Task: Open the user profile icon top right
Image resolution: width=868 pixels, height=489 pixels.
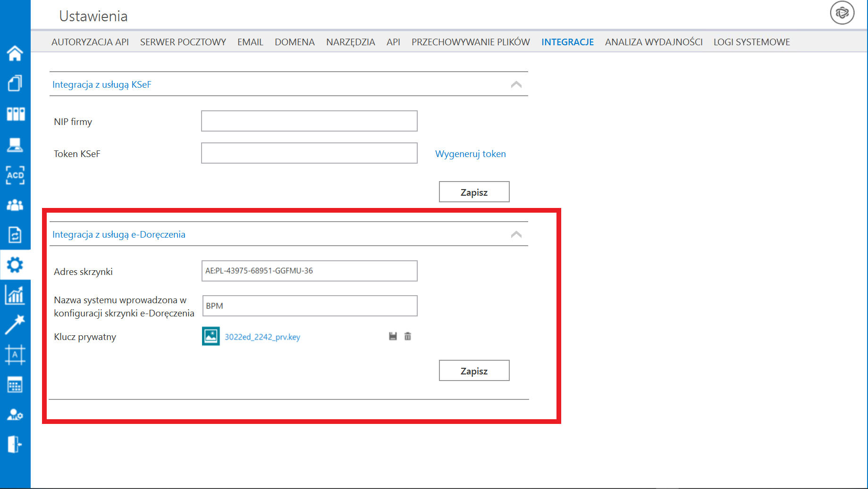Action: 842,13
